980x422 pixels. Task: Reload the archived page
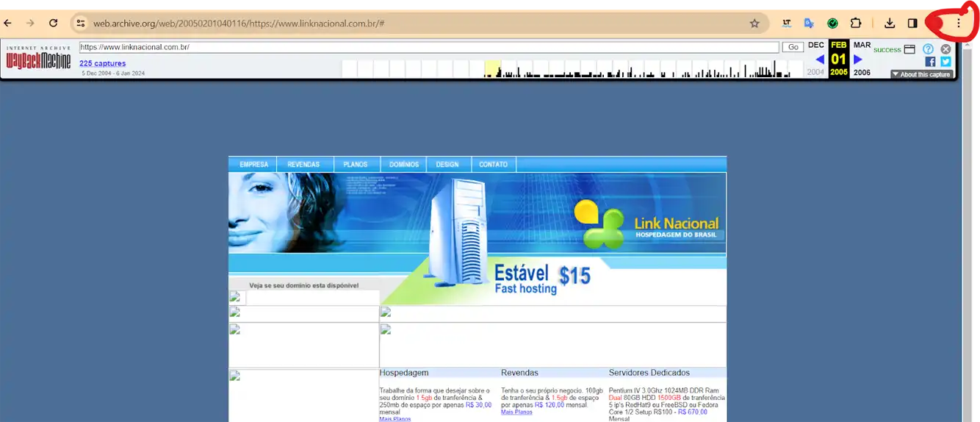click(x=53, y=24)
